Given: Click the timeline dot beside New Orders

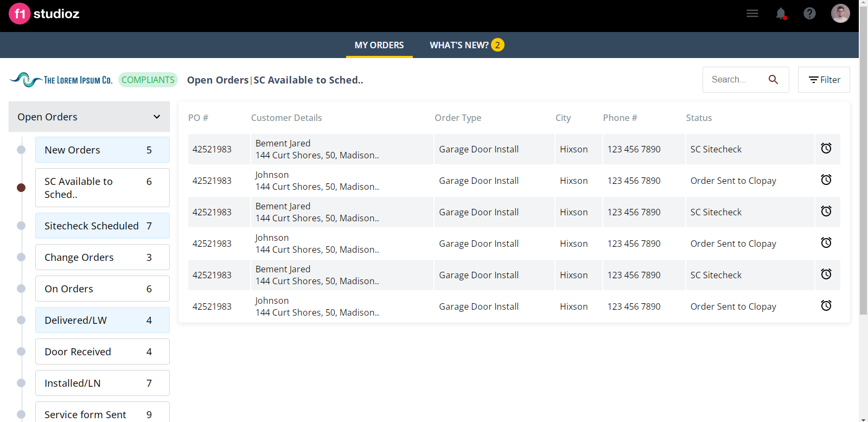Looking at the screenshot, I should pos(21,150).
